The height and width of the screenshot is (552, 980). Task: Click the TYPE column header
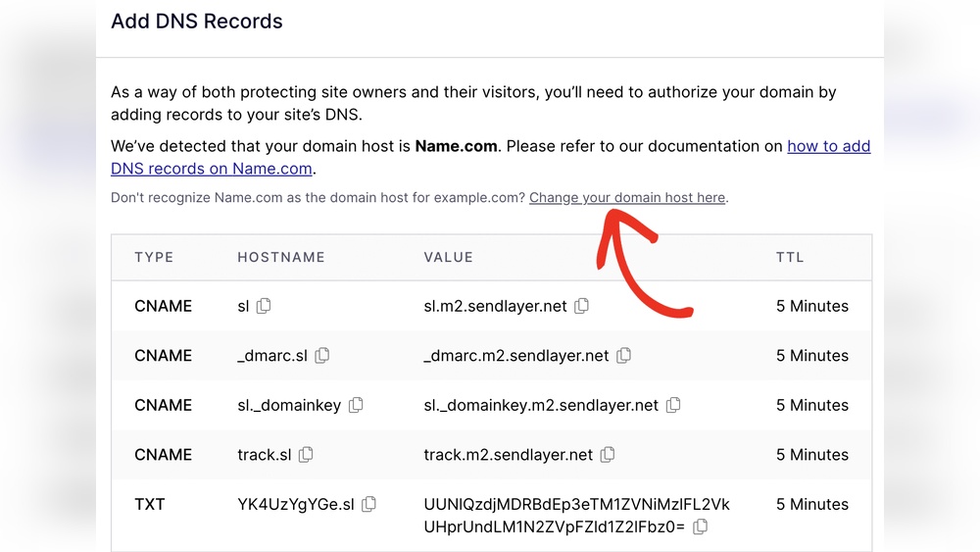pyautogui.click(x=154, y=257)
